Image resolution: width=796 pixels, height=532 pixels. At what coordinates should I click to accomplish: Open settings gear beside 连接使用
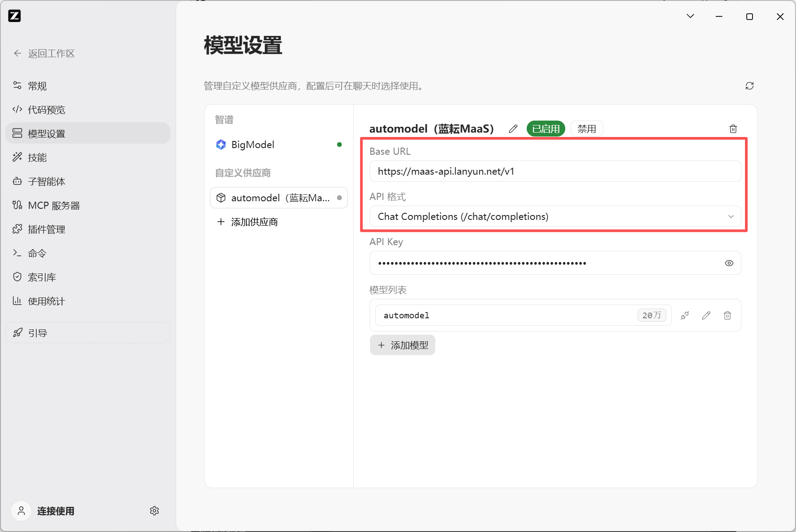pyautogui.click(x=154, y=511)
